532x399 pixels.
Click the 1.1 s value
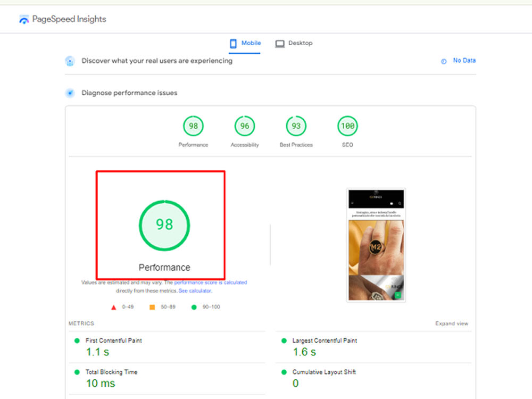click(x=97, y=352)
